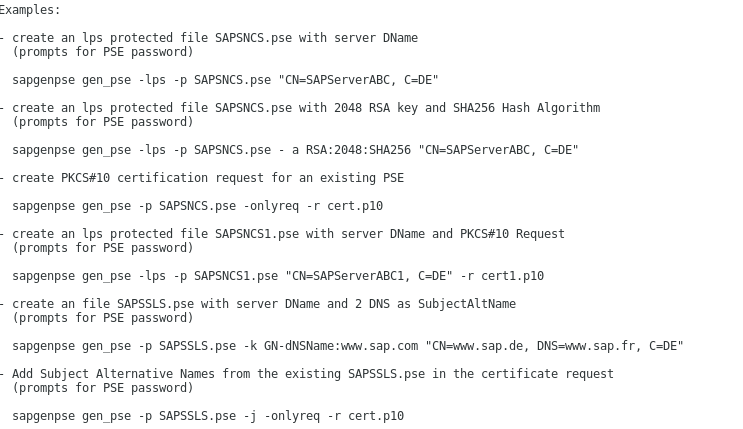
Task: Click the word SubjectAltName
Action: [x=467, y=304]
